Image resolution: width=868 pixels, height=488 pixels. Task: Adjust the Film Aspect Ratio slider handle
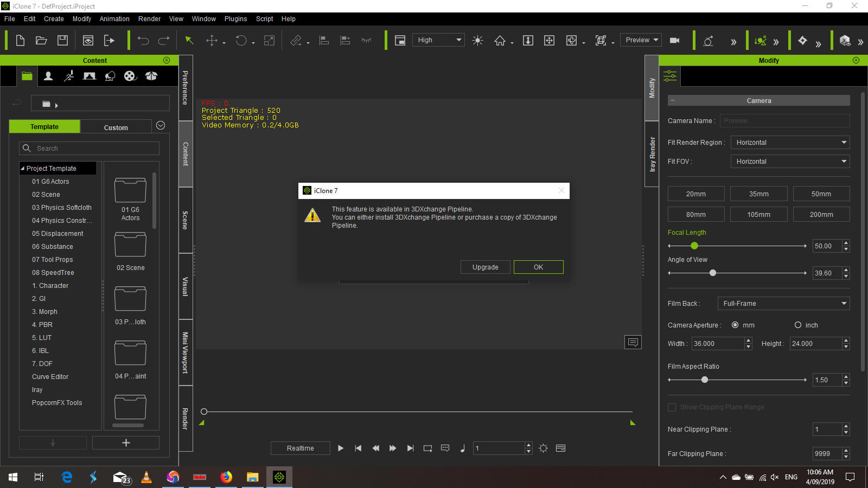[705, 380]
